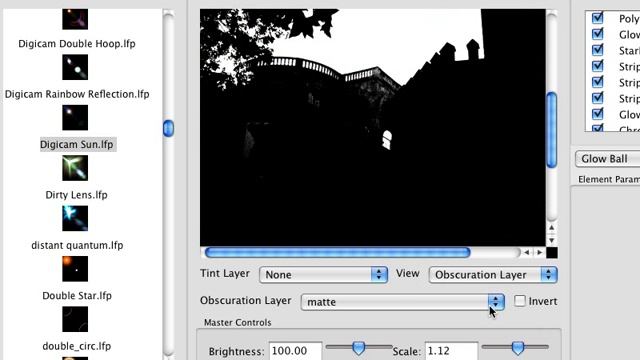This screenshot has width=640, height=360.
Task: Click the Brightness value field
Action: coord(296,351)
